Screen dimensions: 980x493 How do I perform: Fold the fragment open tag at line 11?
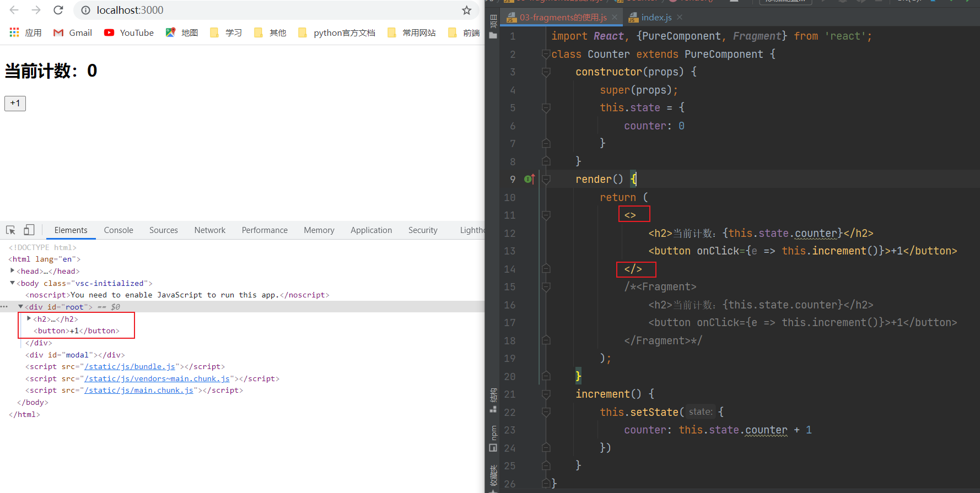click(x=546, y=215)
